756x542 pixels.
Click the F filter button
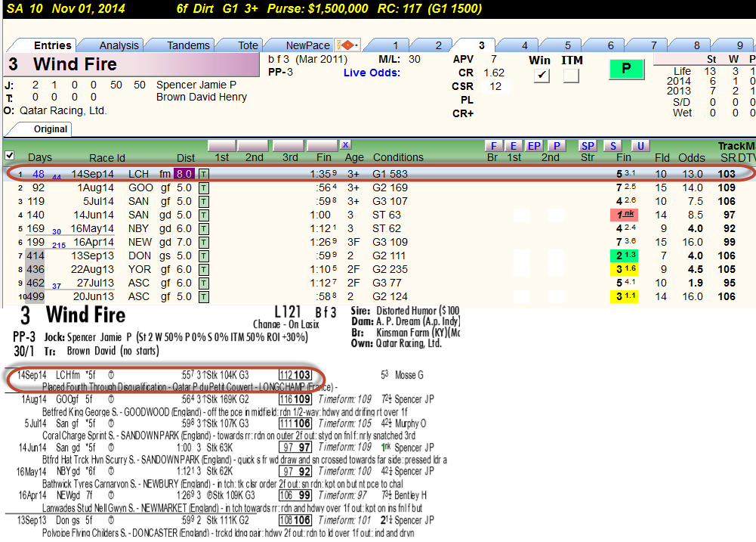pyautogui.click(x=493, y=146)
